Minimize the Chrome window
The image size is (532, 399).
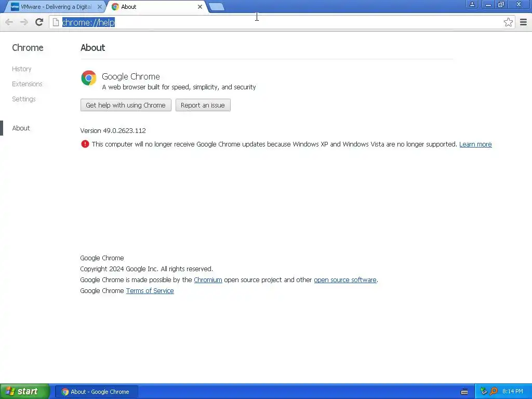click(488, 4)
